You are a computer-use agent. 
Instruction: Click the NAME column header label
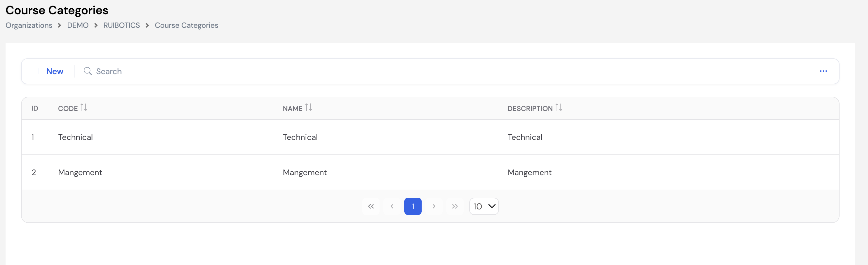tap(292, 108)
